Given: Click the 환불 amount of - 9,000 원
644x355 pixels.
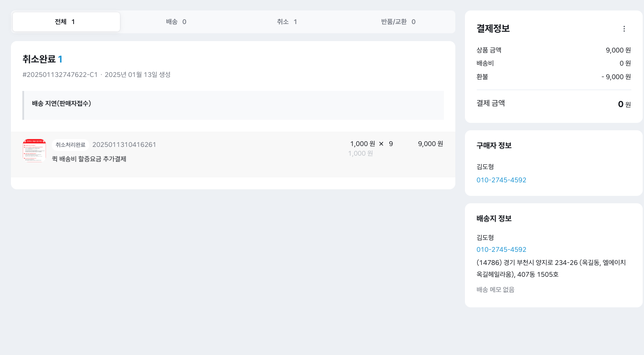Looking at the screenshot, I should (x=616, y=77).
